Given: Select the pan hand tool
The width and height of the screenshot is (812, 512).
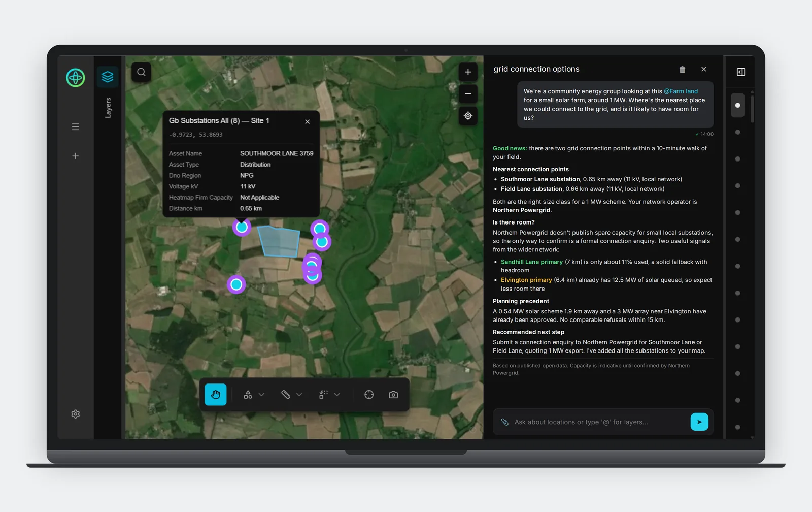Looking at the screenshot, I should (216, 395).
